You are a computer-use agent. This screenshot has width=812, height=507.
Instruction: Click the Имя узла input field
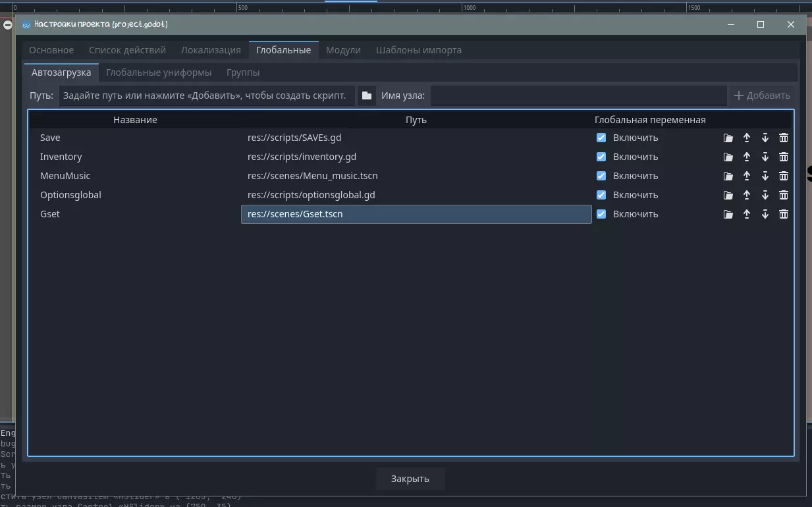click(578, 95)
